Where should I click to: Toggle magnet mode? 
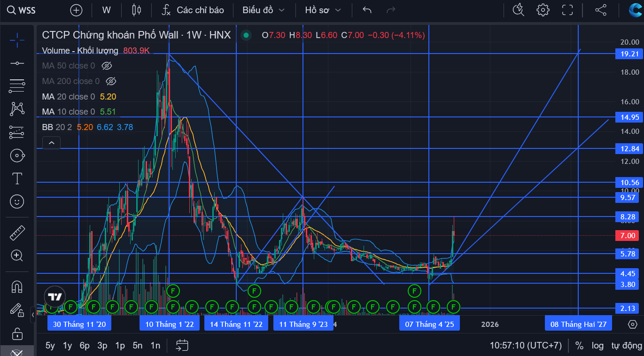pyautogui.click(x=17, y=286)
